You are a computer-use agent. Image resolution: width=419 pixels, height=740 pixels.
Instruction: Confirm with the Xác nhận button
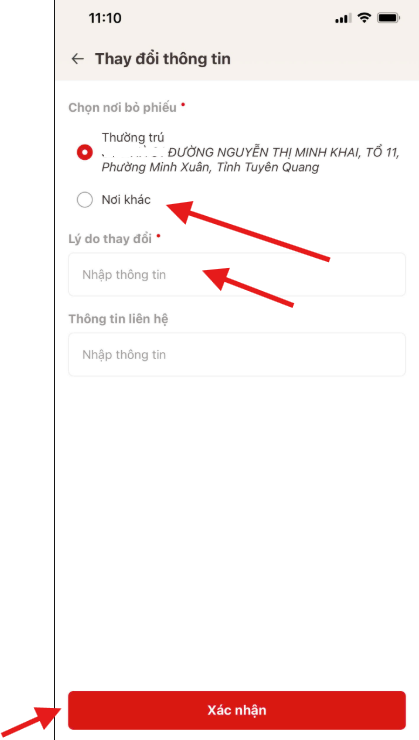point(237,710)
